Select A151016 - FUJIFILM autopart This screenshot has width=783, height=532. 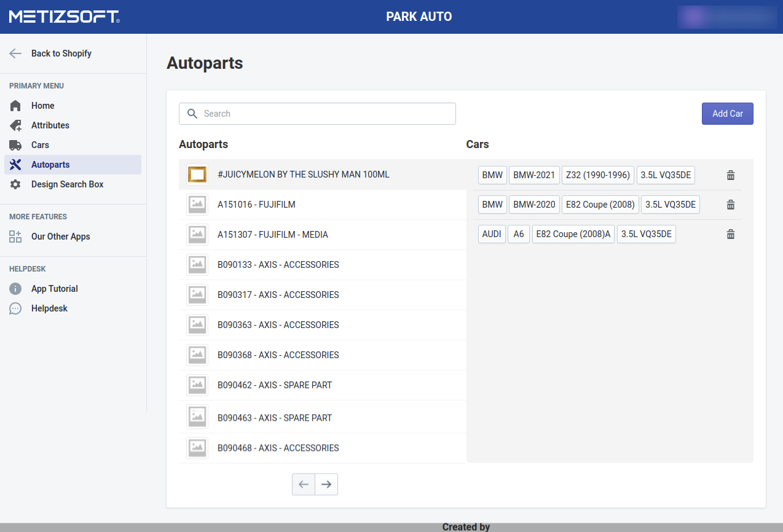(x=256, y=205)
